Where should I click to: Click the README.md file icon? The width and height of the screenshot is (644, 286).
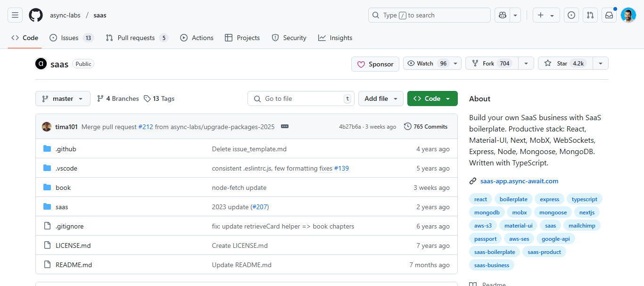point(47,265)
